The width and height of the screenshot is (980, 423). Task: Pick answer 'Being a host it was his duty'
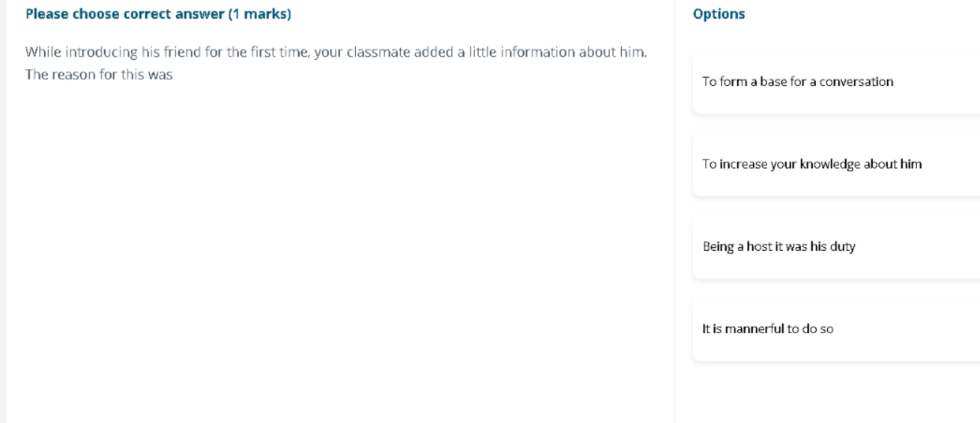pyautogui.click(x=836, y=247)
